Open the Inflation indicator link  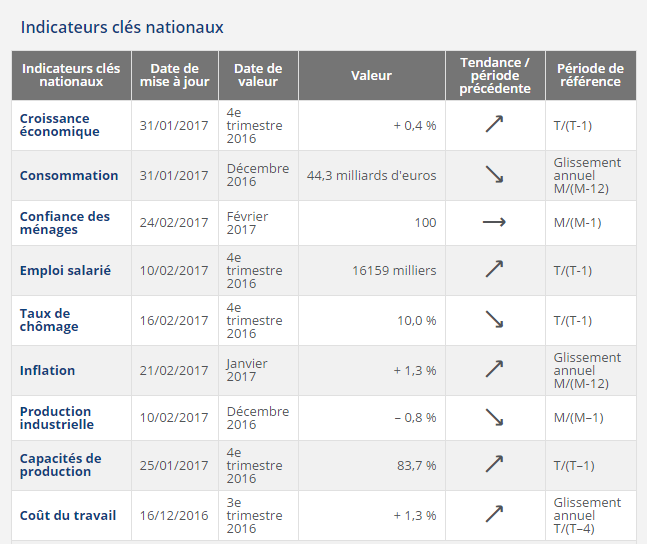47,370
